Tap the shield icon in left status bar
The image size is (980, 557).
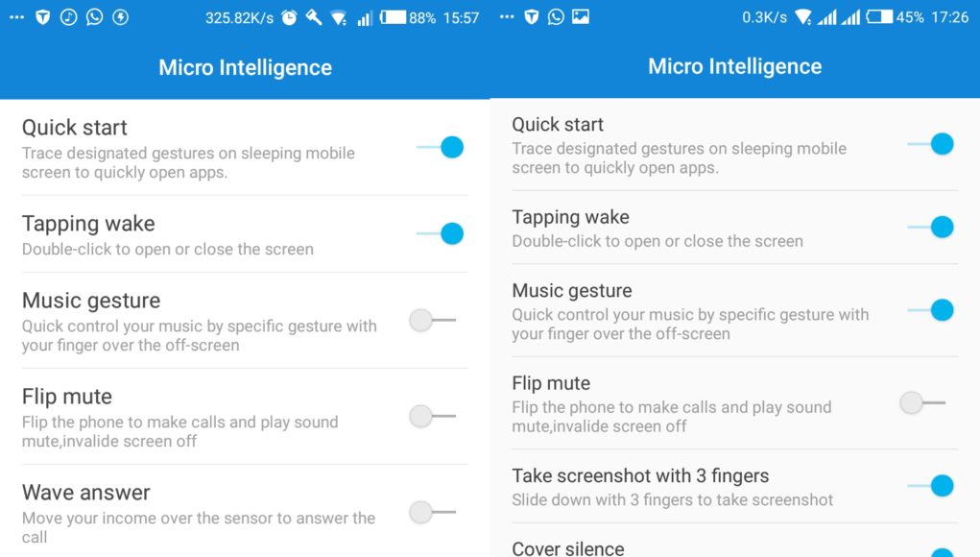pos(42,17)
